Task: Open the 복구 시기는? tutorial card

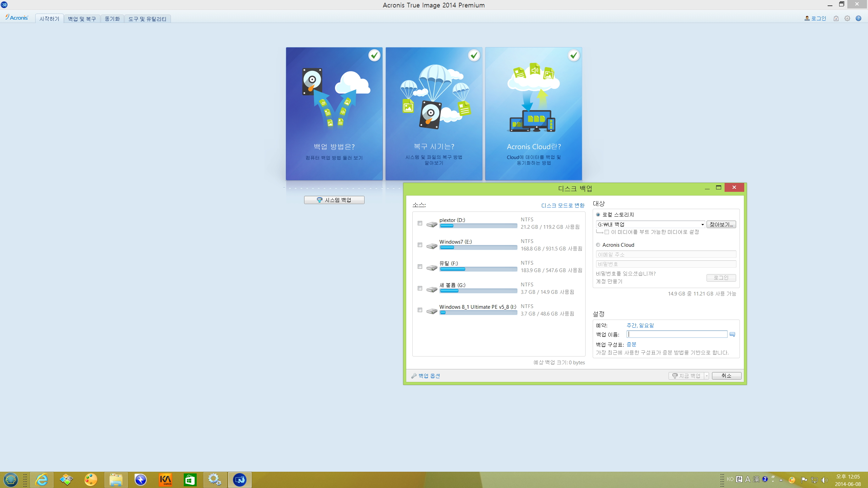Action: [x=434, y=114]
